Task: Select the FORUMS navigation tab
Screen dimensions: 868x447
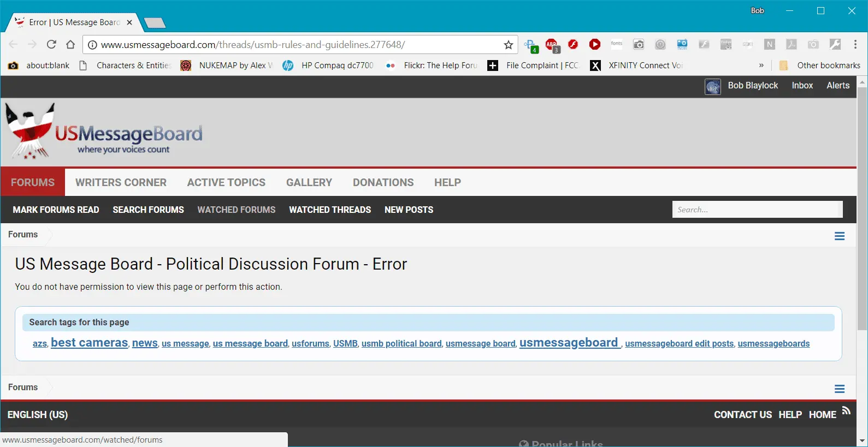Action: pos(33,182)
